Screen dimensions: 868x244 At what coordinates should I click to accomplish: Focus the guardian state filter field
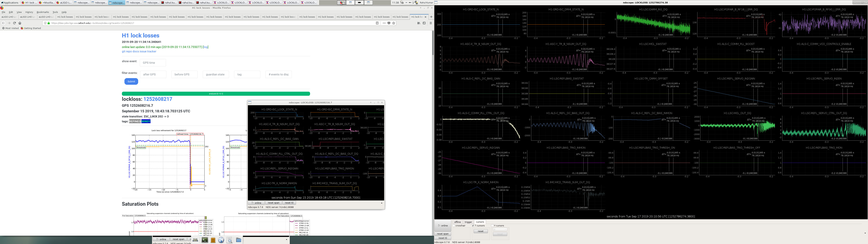pos(216,75)
